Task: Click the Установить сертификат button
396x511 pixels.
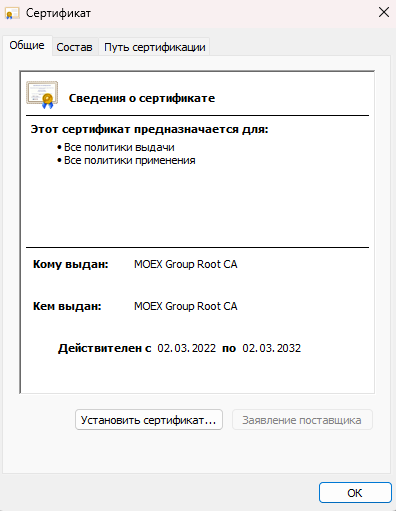Action: pos(149,420)
